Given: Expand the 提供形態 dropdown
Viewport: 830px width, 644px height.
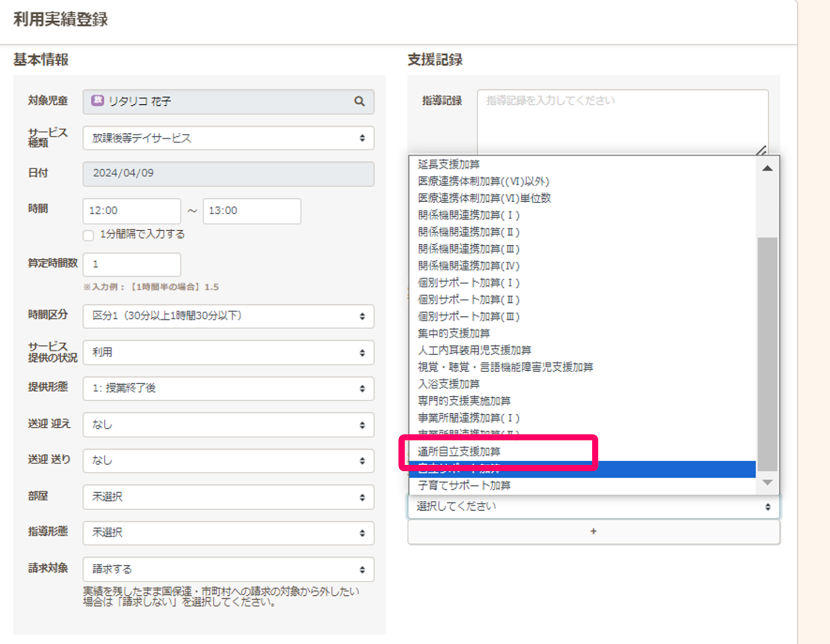Looking at the screenshot, I should point(228,388).
